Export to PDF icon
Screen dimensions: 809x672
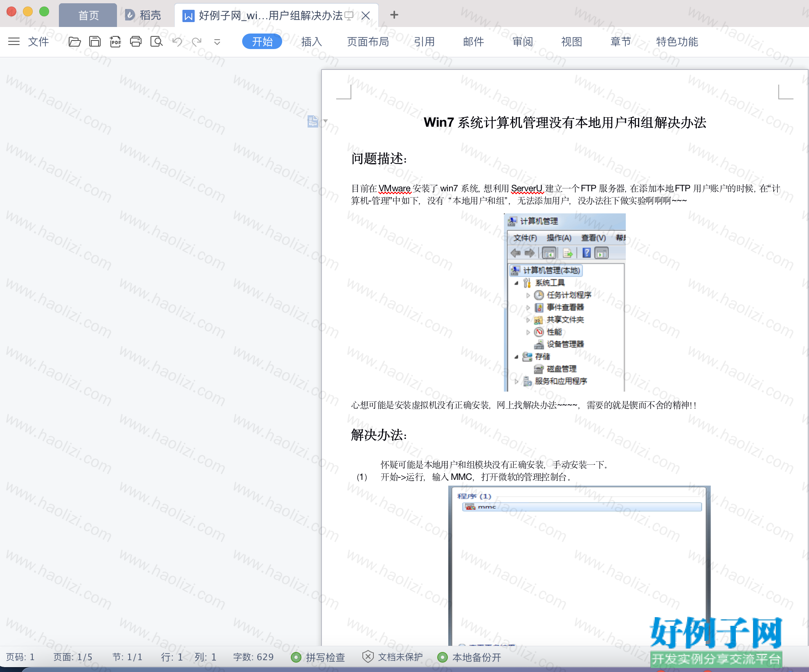click(x=115, y=41)
